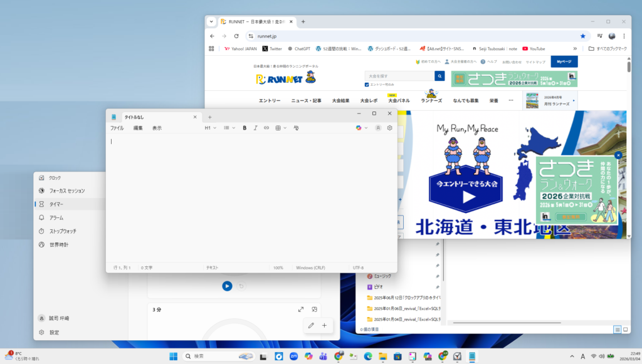This screenshot has height=364, width=642.
Task: Click the edit timers pencil icon
Action: tap(311, 325)
